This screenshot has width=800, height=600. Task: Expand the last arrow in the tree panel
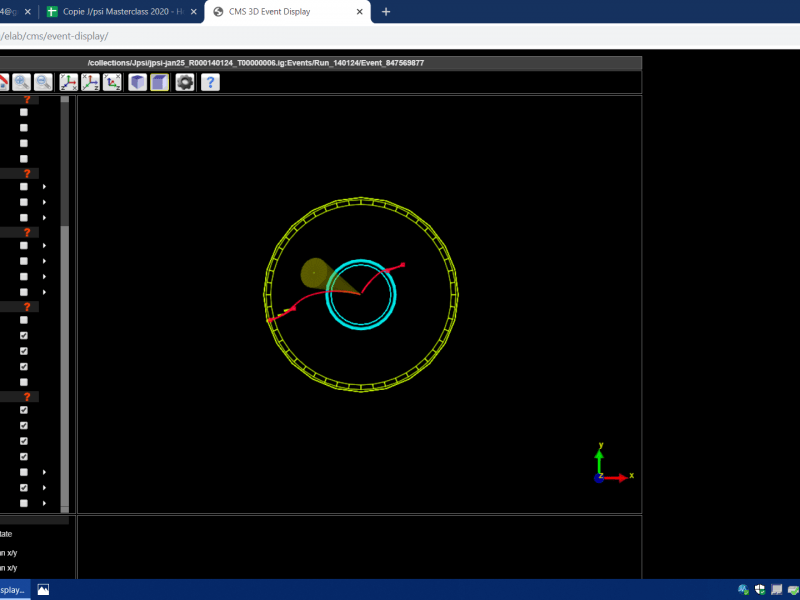coord(44,503)
